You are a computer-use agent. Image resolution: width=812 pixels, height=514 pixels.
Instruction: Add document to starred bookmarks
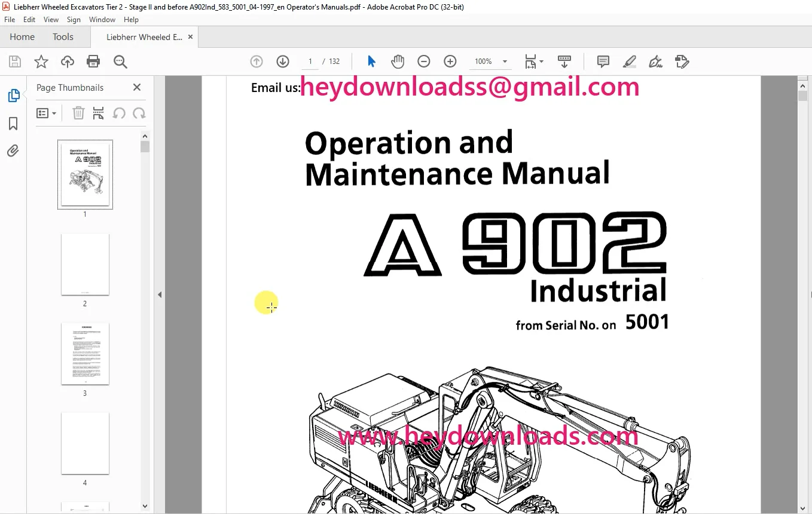tap(41, 62)
